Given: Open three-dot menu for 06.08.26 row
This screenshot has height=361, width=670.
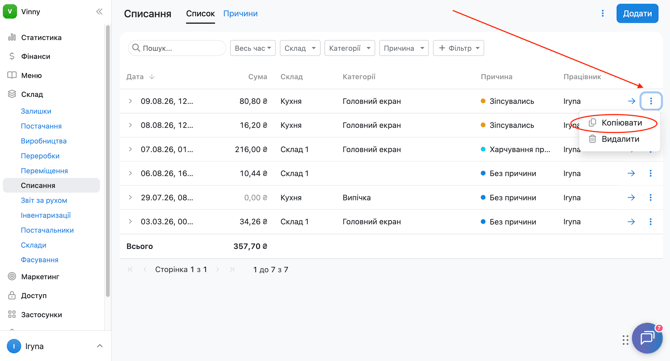Looking at the screenshot, I should tap(650, 173).
